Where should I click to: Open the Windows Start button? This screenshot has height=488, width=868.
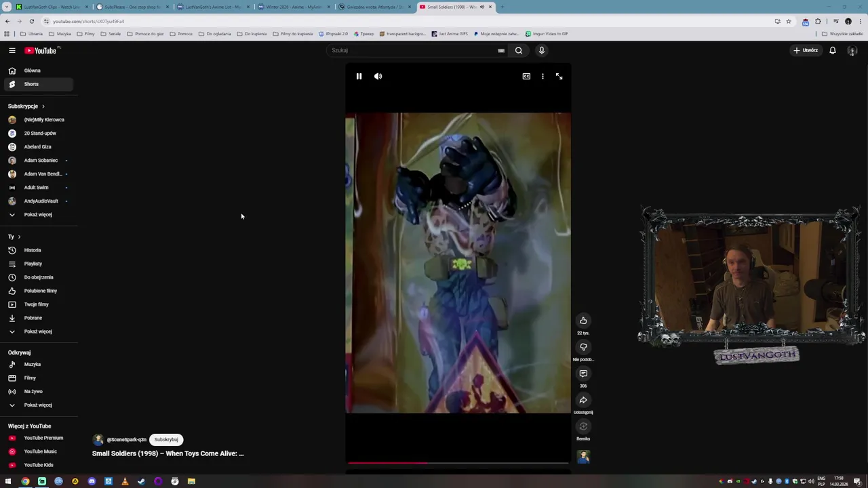8,481
